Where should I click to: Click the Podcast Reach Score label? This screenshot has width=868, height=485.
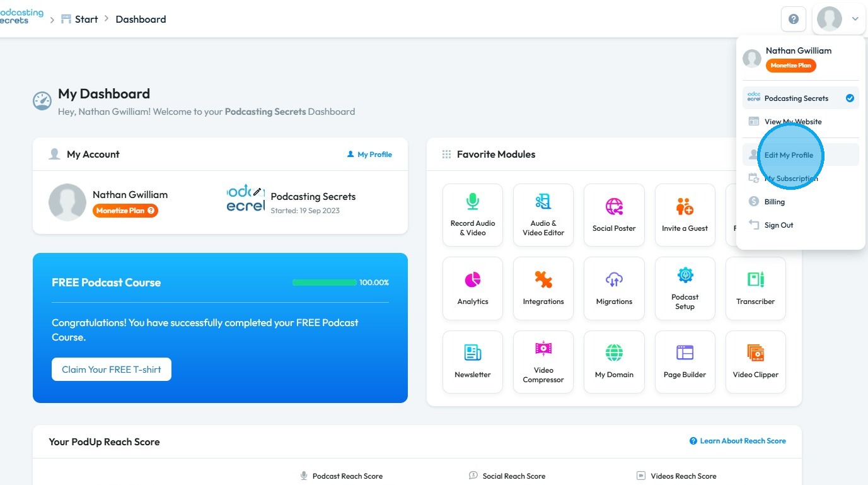(x=347, y=476)
